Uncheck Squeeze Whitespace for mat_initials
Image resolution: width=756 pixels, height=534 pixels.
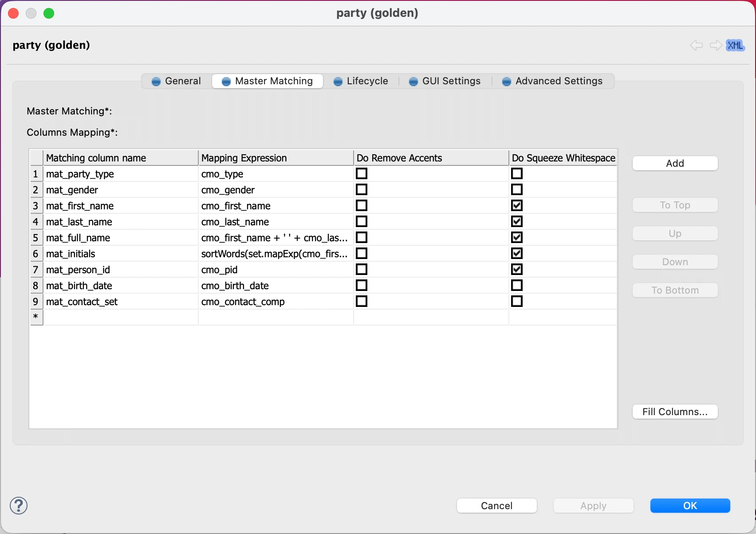[517, 253]
